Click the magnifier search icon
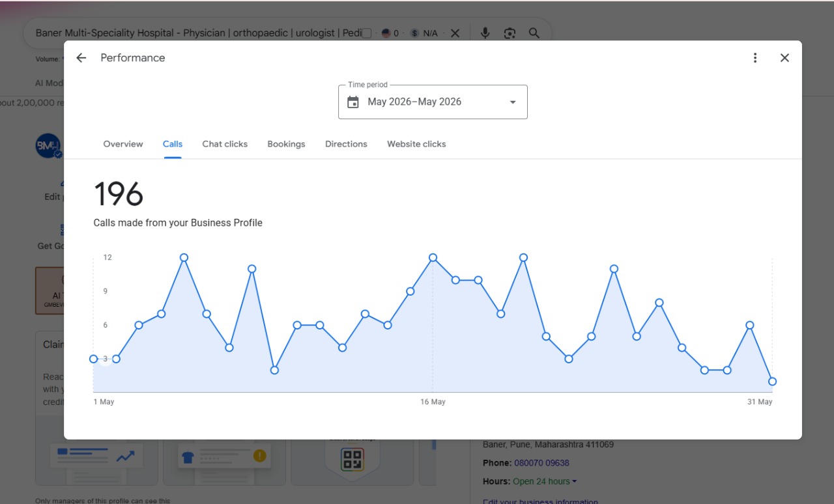 tap(534, 33)
